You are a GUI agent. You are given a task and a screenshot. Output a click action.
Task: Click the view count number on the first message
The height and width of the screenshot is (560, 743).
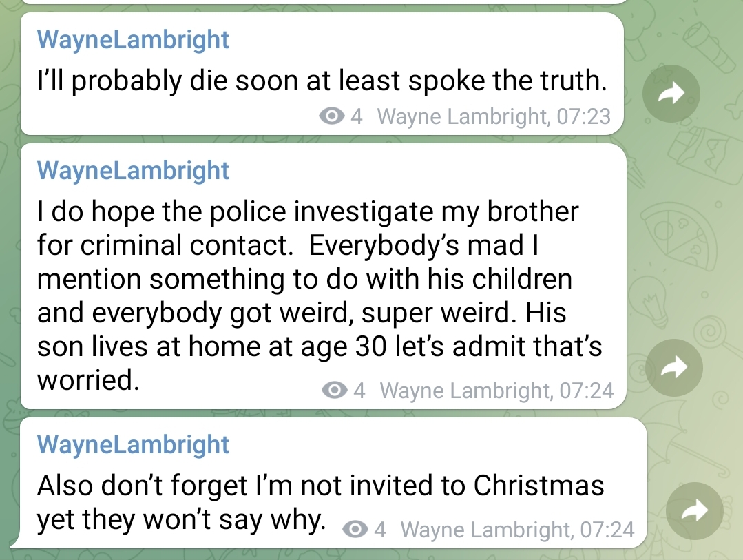click(357, 116)
